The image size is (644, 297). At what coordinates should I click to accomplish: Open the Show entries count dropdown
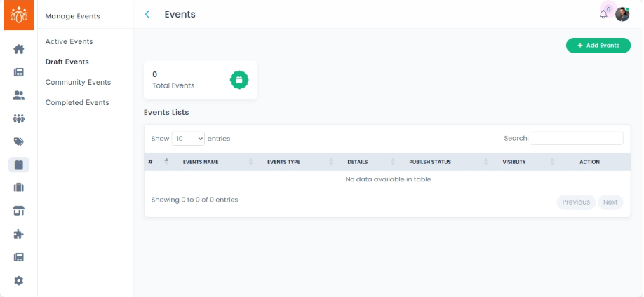pyautogui.click(x=188, y=139)
